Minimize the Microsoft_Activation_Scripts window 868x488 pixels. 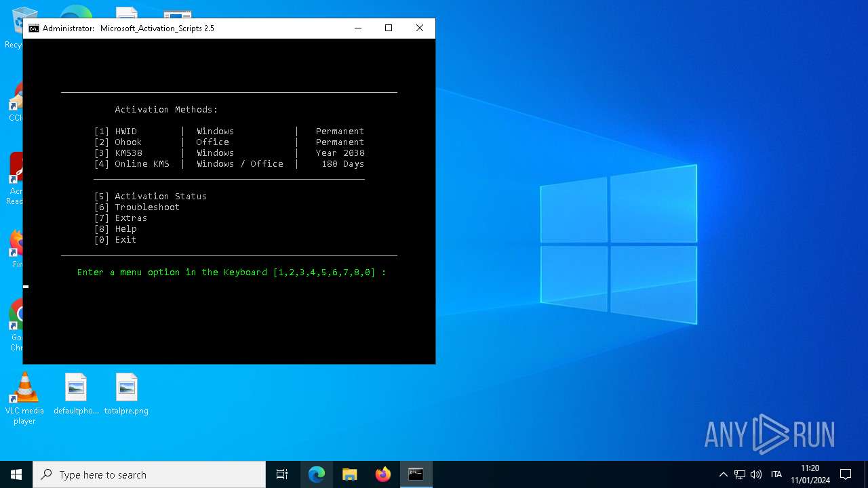click(357, 28)
